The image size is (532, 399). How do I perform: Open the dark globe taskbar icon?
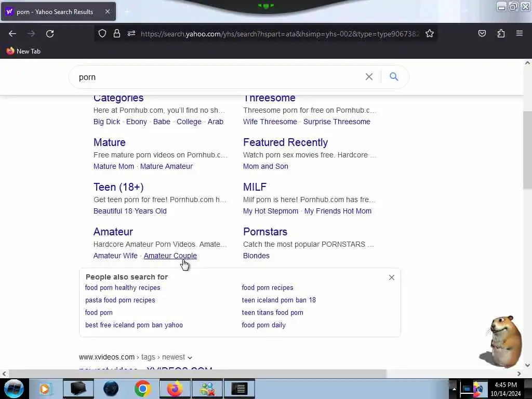(111, 389)
